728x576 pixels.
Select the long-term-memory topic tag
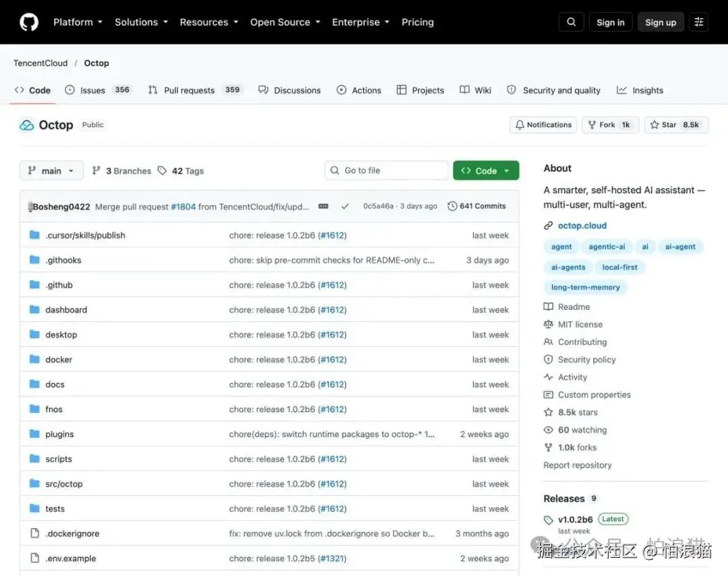tap(585, 287)
